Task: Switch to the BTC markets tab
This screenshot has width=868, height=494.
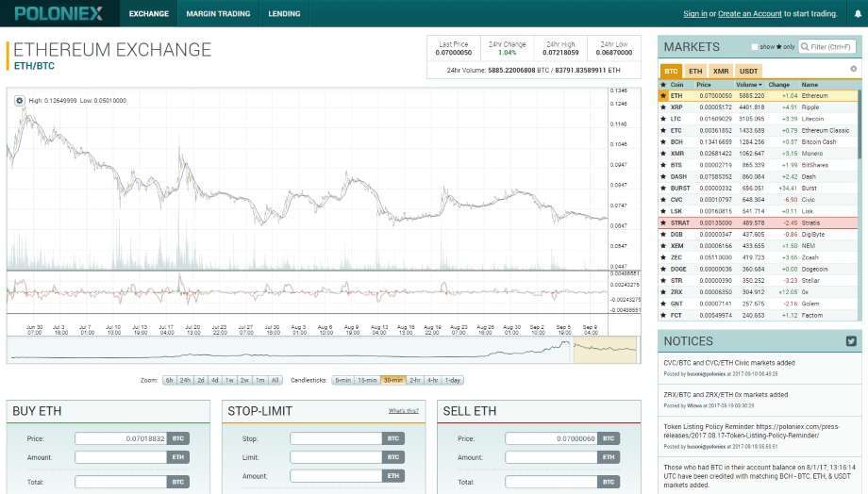Action: 671,71
